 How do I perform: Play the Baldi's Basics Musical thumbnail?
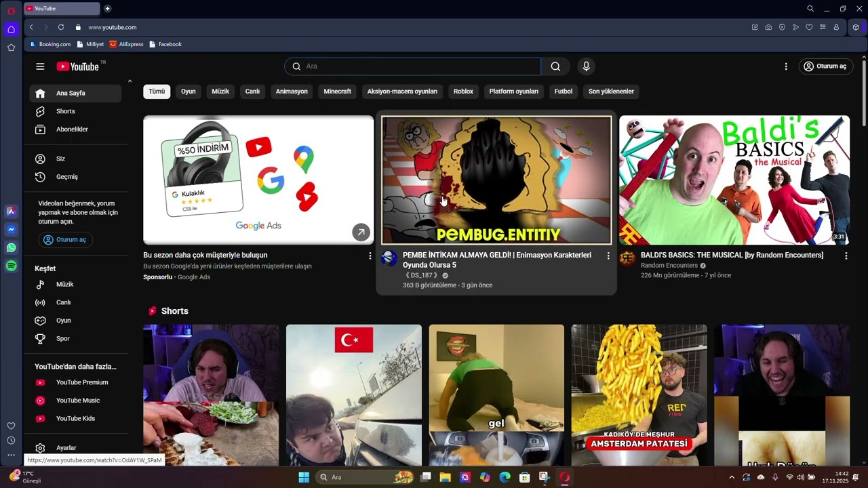734,180
